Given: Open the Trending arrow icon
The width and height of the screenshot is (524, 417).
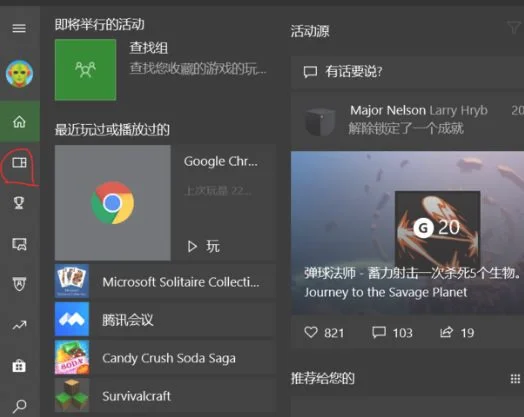Looking at the screenshot, I should click(x=19, y=325).
